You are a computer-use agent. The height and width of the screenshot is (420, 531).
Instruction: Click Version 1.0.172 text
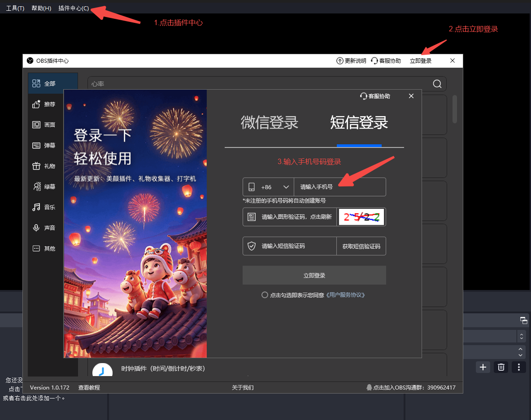point(49,388)
